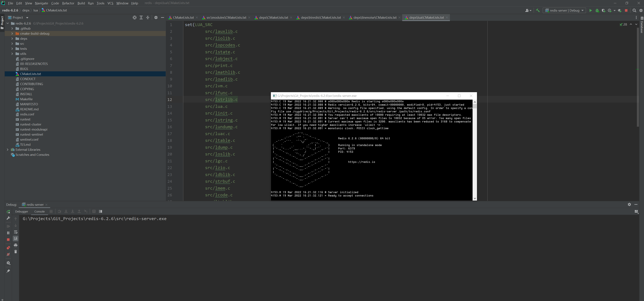Close the deps\linenoise\CMakeLists.txt tab
The height and width of the screenshot is (301, 644).
[x=399, y=17]
